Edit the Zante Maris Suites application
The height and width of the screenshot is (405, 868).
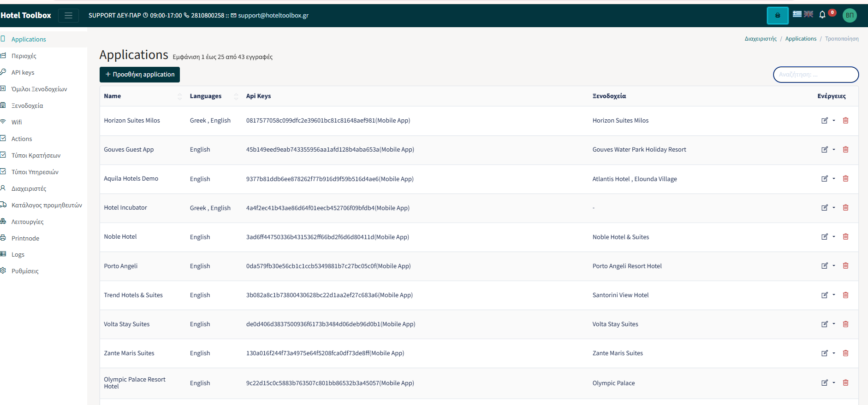pos(825,353)
